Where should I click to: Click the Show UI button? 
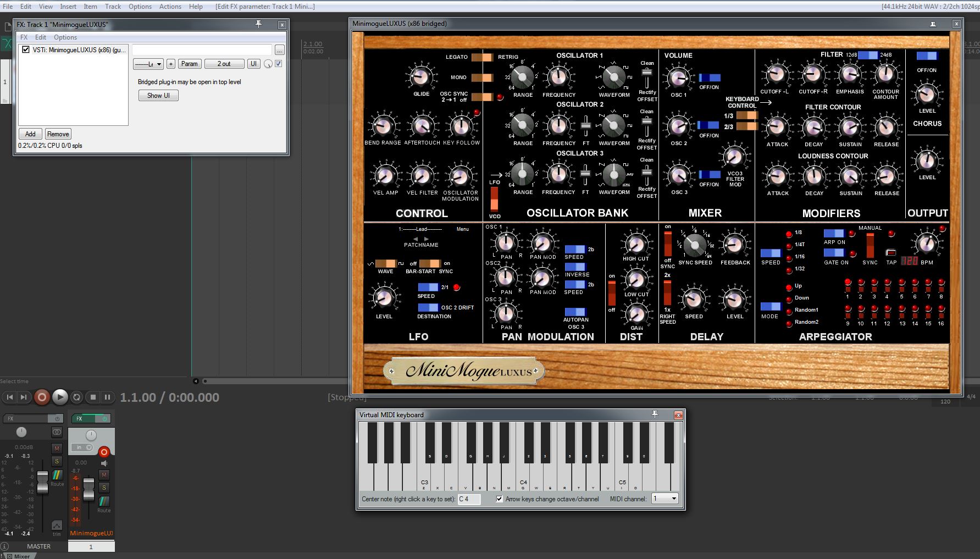158,95
